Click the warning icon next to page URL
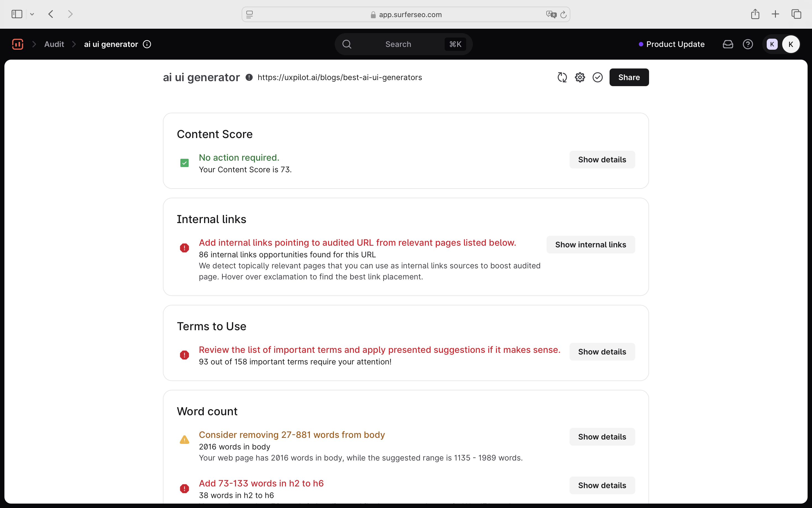The height and width of the screenshot is (508, 812). point(249,77)
